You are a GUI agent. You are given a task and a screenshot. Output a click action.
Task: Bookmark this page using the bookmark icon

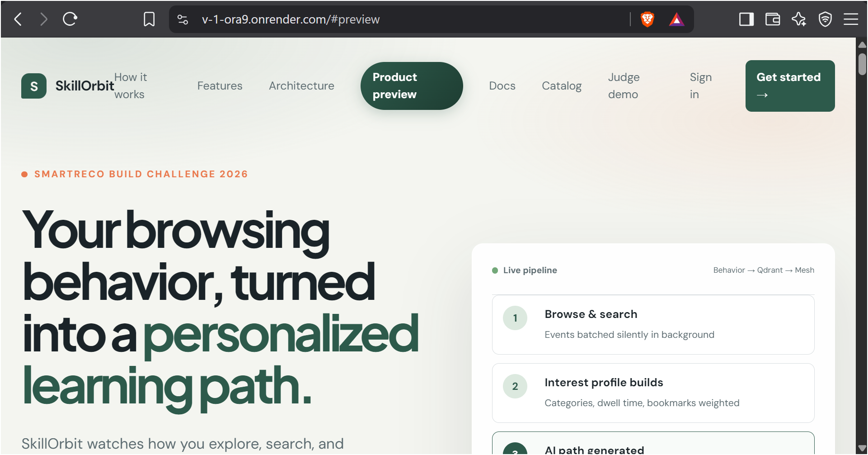tap(149, 19)
